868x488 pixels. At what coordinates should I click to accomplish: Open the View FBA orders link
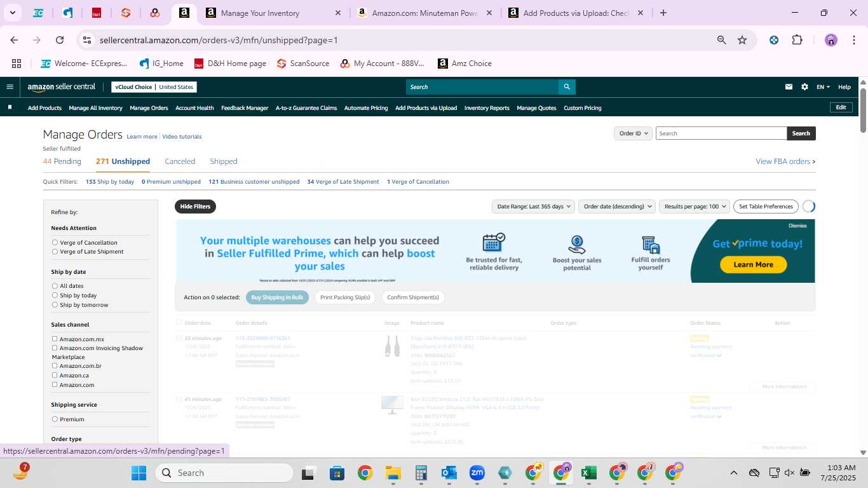tap(785, 161)
